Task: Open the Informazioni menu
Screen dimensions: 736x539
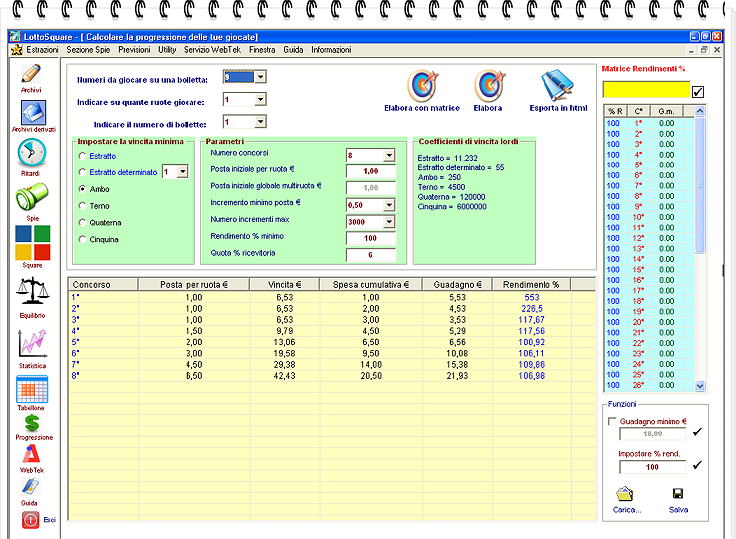Action: (x=331, y=50)
